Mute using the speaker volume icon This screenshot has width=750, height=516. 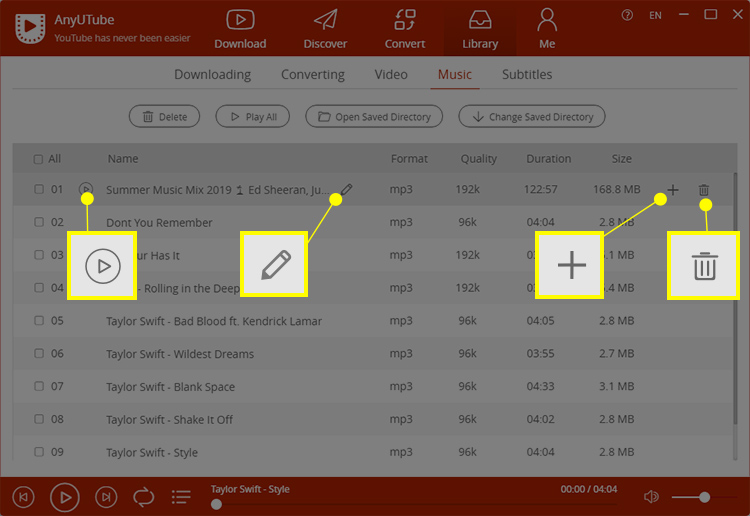coord(651,497)
